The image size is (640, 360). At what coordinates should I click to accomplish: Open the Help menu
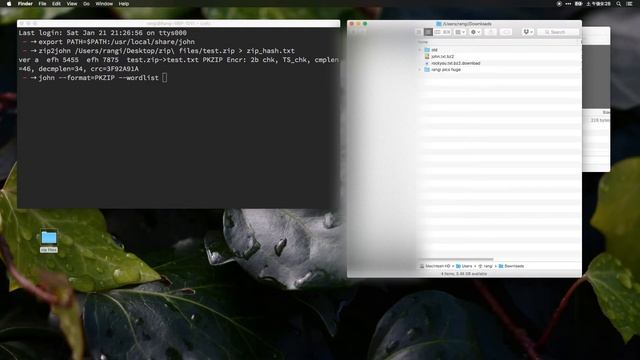124,4
